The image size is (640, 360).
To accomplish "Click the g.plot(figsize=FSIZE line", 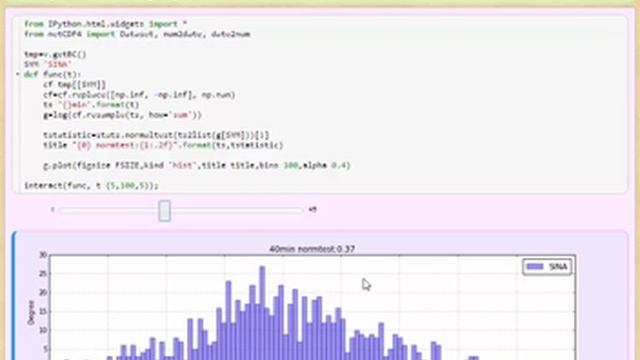I will click(x=197, y=165).
